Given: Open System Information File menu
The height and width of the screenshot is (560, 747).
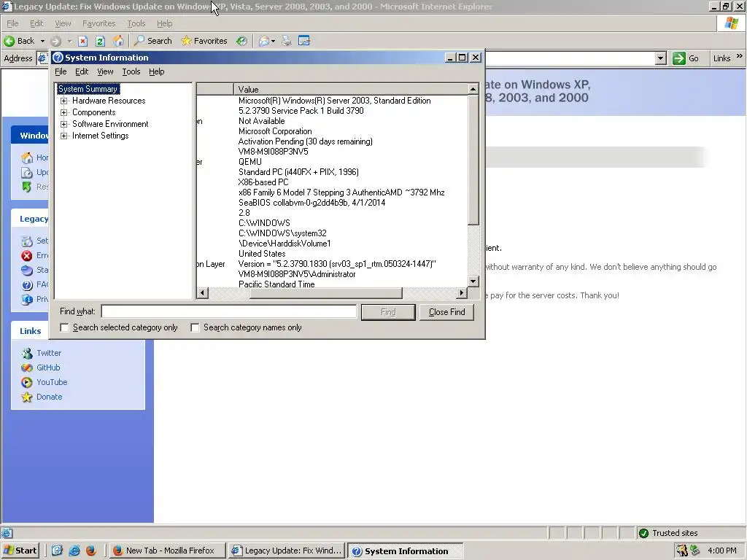Looking at the screenshot, I should pos(61,71).
